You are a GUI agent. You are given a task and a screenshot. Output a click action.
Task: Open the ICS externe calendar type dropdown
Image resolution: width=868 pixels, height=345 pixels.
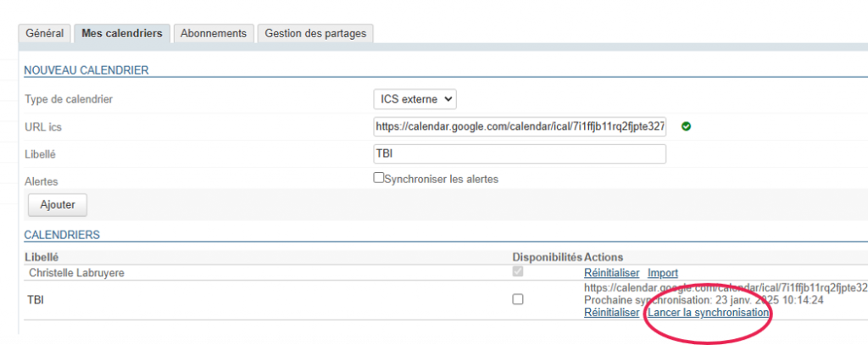click(x=415, y=99)
